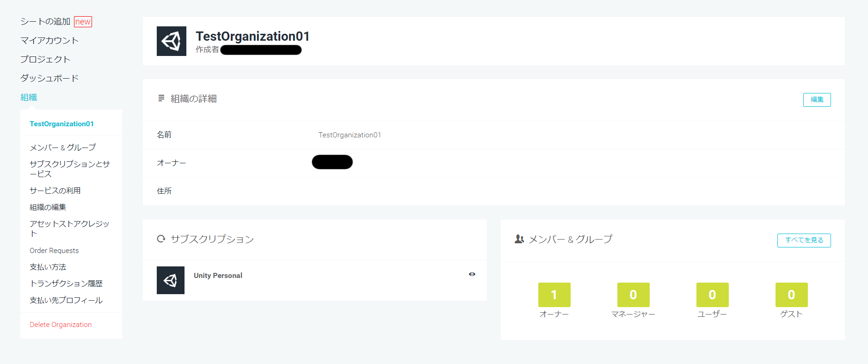Click the マネージャー count tile showing 0
Screen dimensions: 868x364
tap(633, 295)
